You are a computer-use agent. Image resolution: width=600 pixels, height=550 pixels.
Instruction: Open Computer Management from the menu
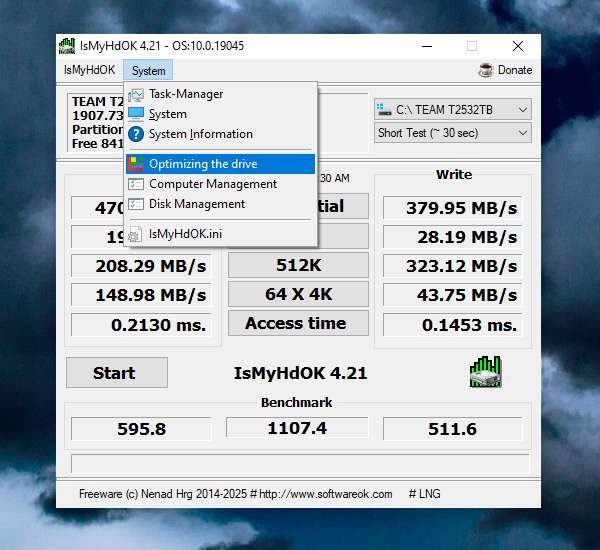[x=220, y=184]
